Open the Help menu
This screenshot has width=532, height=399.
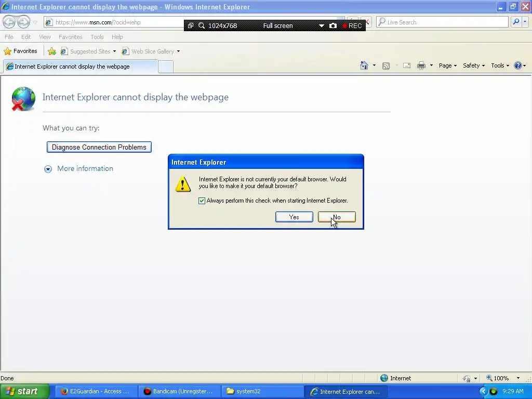tap(117, 37)
